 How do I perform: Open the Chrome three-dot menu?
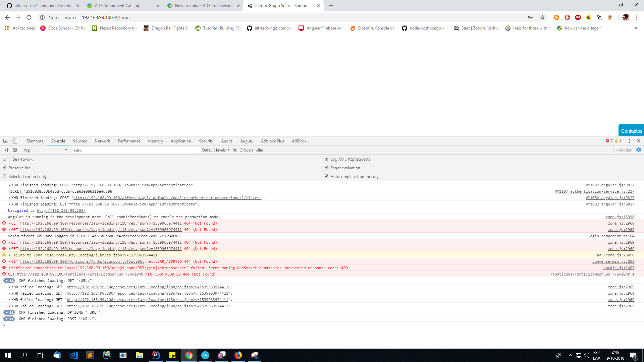tap(637, 17)
